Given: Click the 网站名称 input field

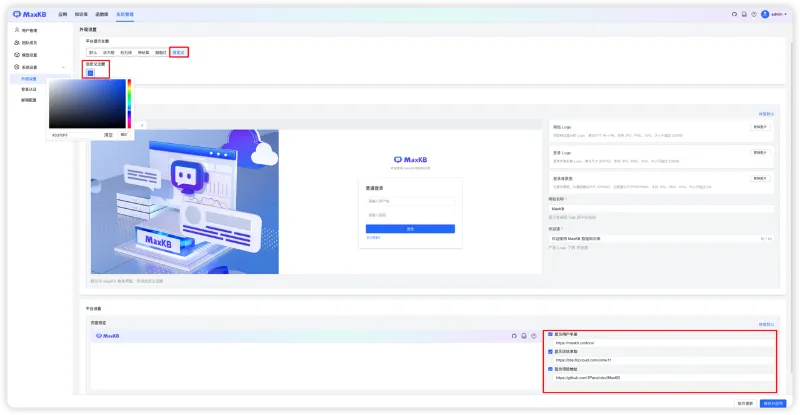Looking at the screenshot, I should (x=661, y=209).
